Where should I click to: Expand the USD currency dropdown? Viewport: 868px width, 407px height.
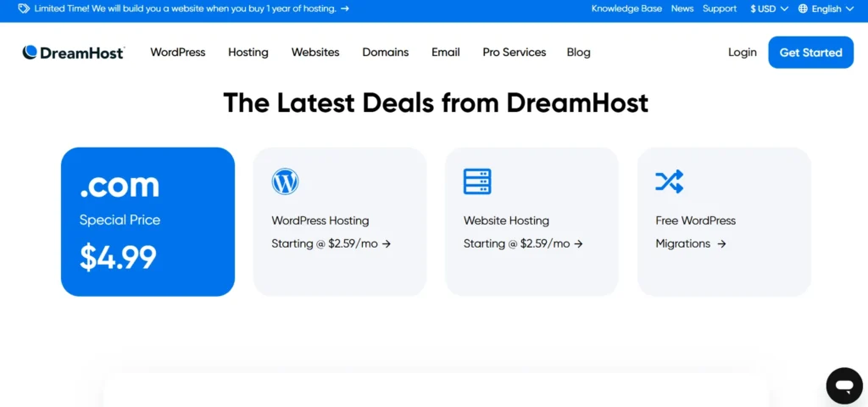(x=769, y=8)
